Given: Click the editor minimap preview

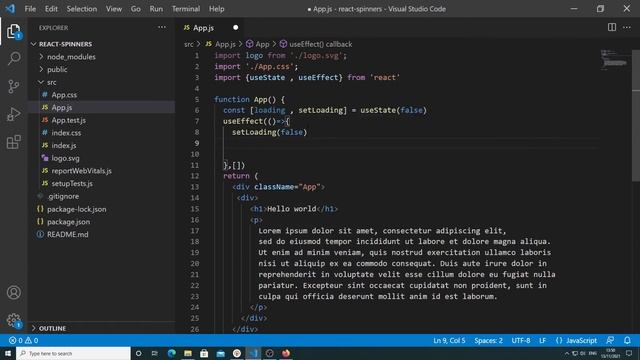Looking at the screenshot, I should pos(614,60).
